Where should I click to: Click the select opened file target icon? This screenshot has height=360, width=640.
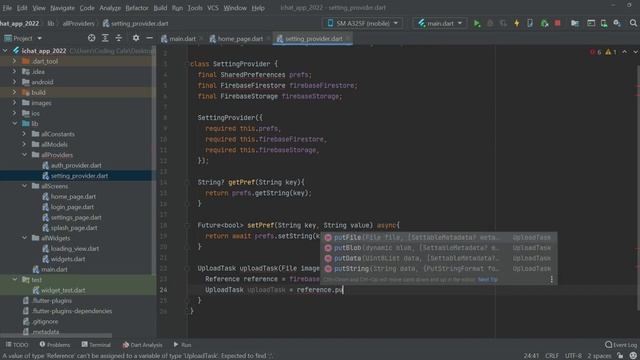click(x=91, y=38)
